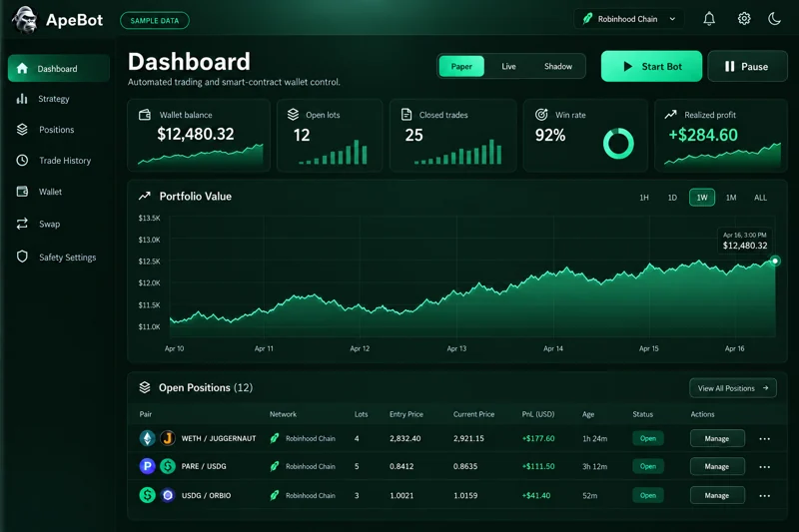This screenshot has height=532, width=799.
Task: Expand the Robinhood Chain network dropdown
Action: tap(629, 19)
